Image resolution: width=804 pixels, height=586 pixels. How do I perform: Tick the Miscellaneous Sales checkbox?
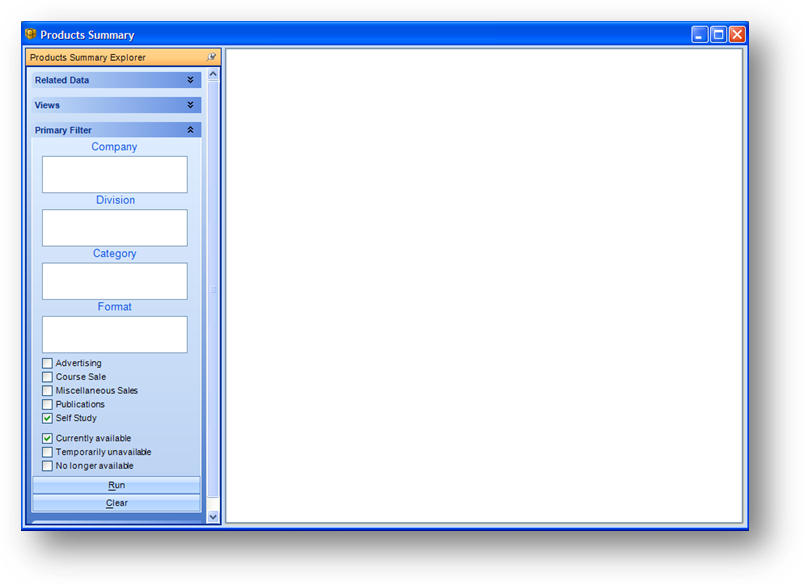[x=47, y=391]
